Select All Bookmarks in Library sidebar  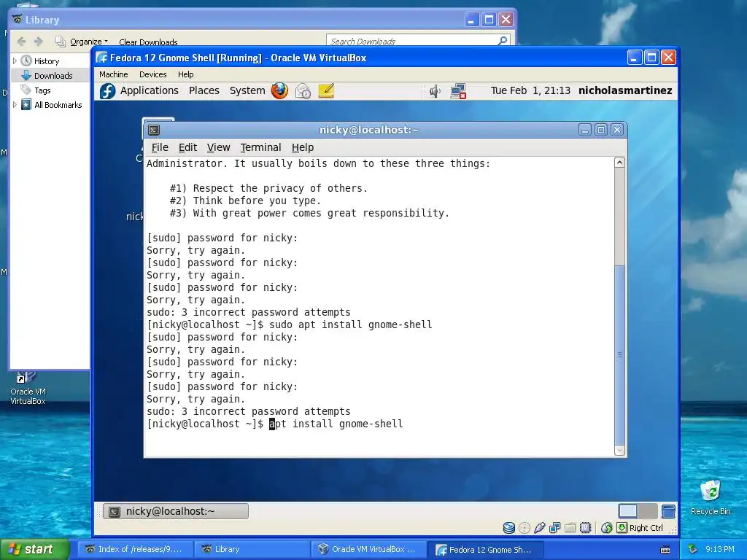click(58, 105)
